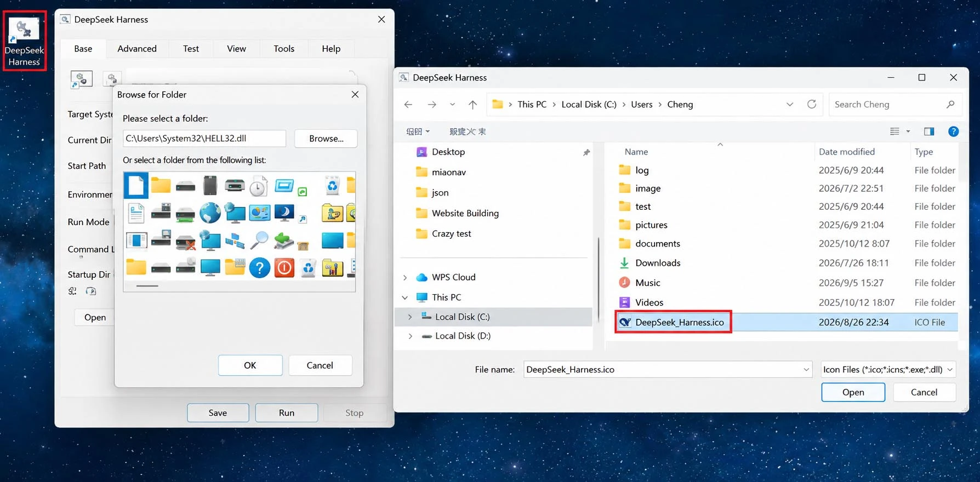Switch to the Base tab
The height and width of the screenshot is (482, 980).
[x=83, y=49]
